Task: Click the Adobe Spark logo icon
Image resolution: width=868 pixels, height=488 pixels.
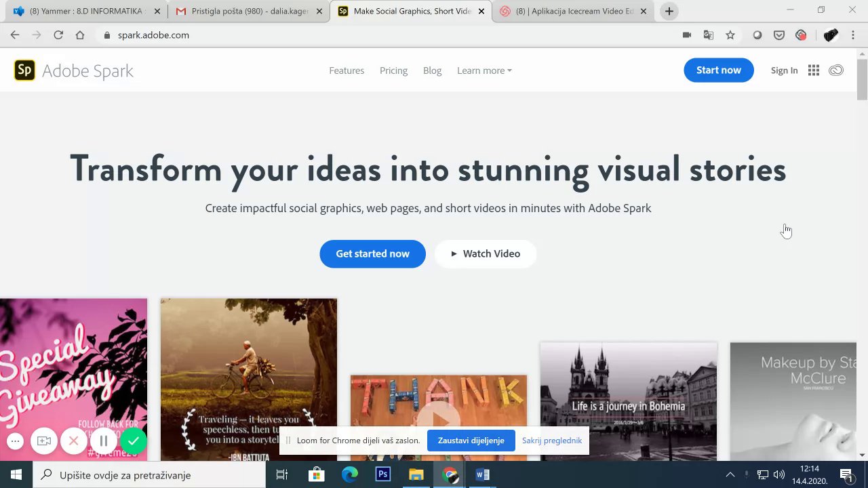Action: click(24, 70)
